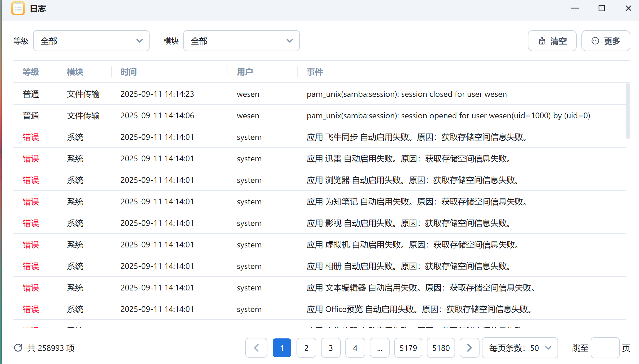The image size is (639, 364).
Task: Click the vertical scrollbar of log list
Action: (628, 111)
